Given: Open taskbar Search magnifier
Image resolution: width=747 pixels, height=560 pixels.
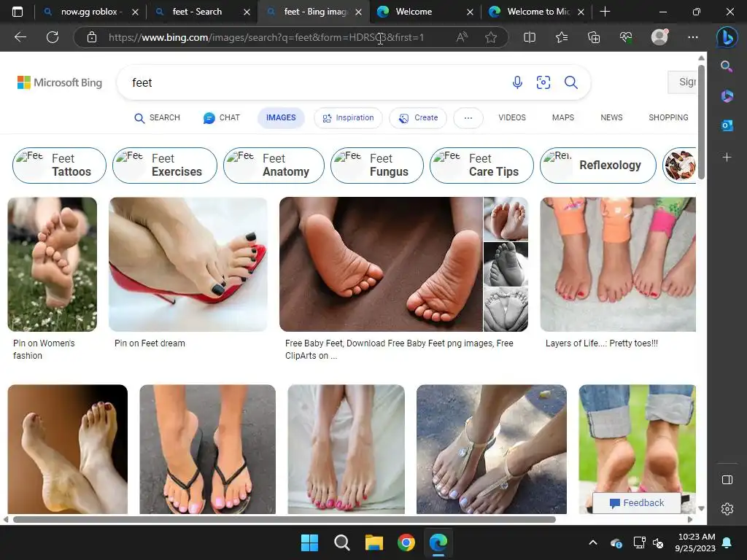Looking at the screenshot, I should coord(341,542).
